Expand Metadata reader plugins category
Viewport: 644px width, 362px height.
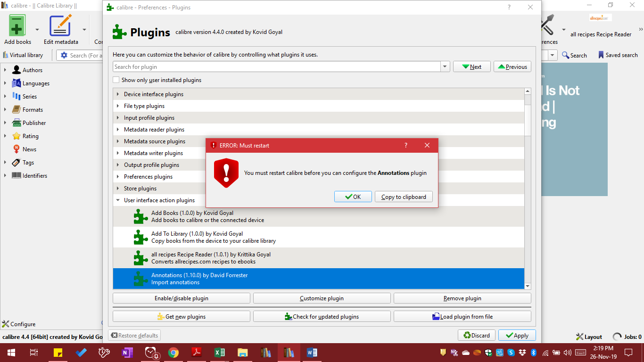point(118,130)
